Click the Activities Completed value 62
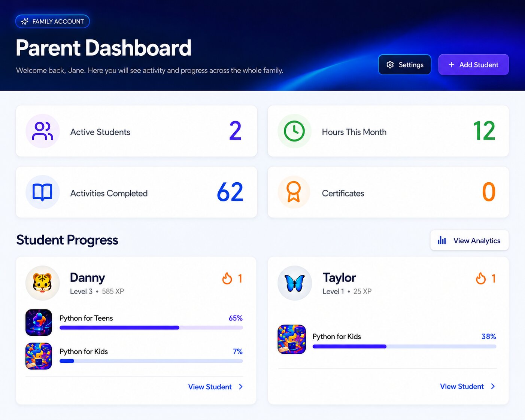The image size is (525, 420). coord(230,192)
